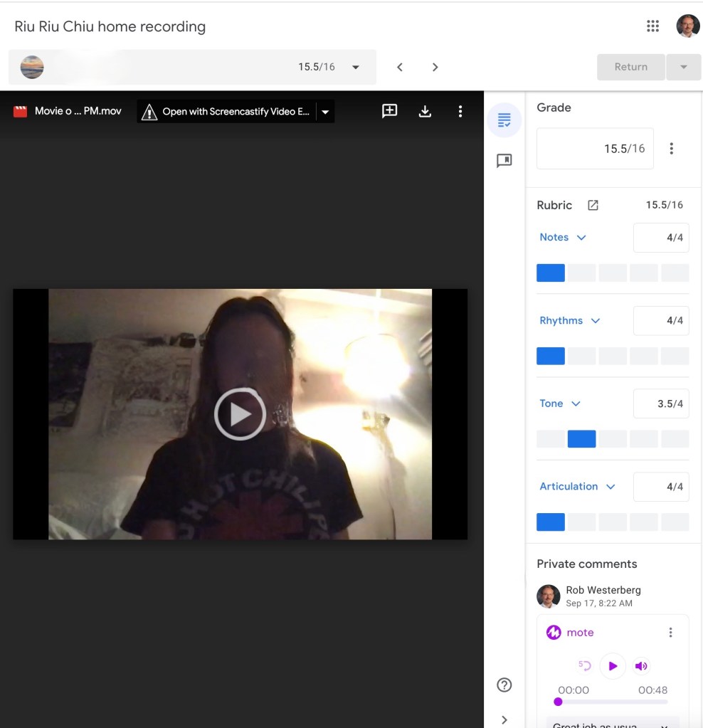Open the Google apps grid
The height and width of the screenshot is (728, 703).
(x=652, y=26)
